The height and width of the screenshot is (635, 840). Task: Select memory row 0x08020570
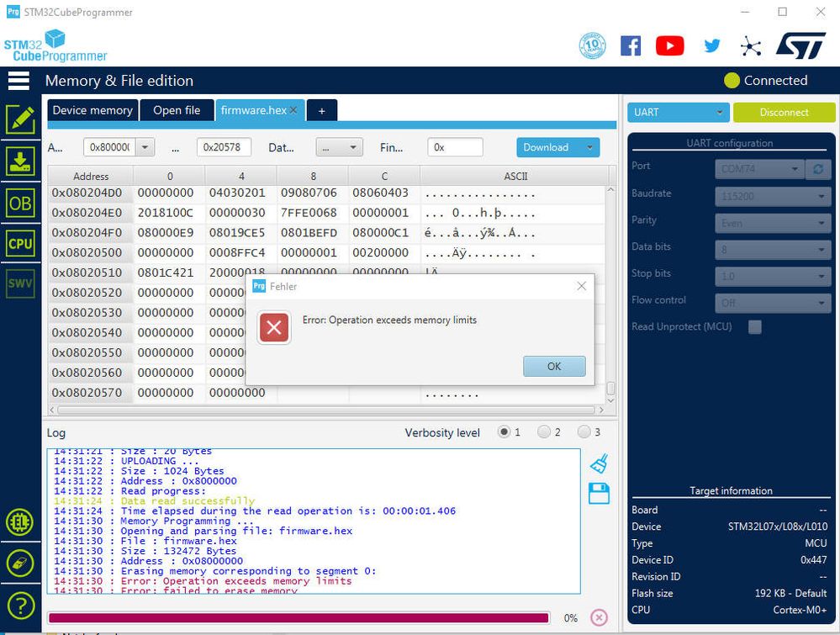coord(327,393)
